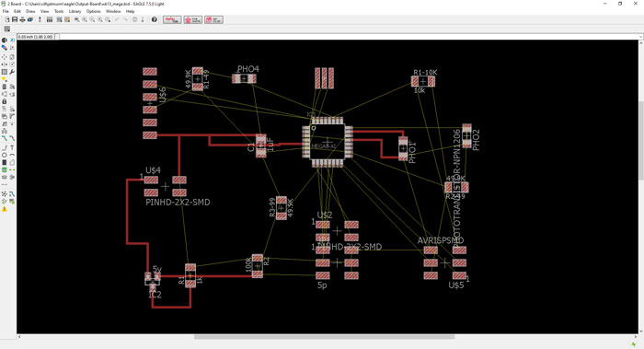Select the Show tool
The width and height of the screenshot is (644, 349).
[x=12, y=40]
